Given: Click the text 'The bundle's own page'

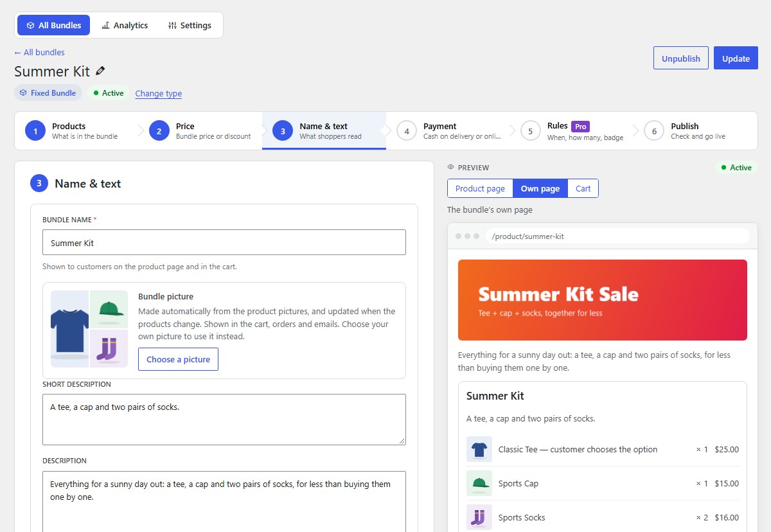Looking at the screenshot, I should (x=490, y=209).
